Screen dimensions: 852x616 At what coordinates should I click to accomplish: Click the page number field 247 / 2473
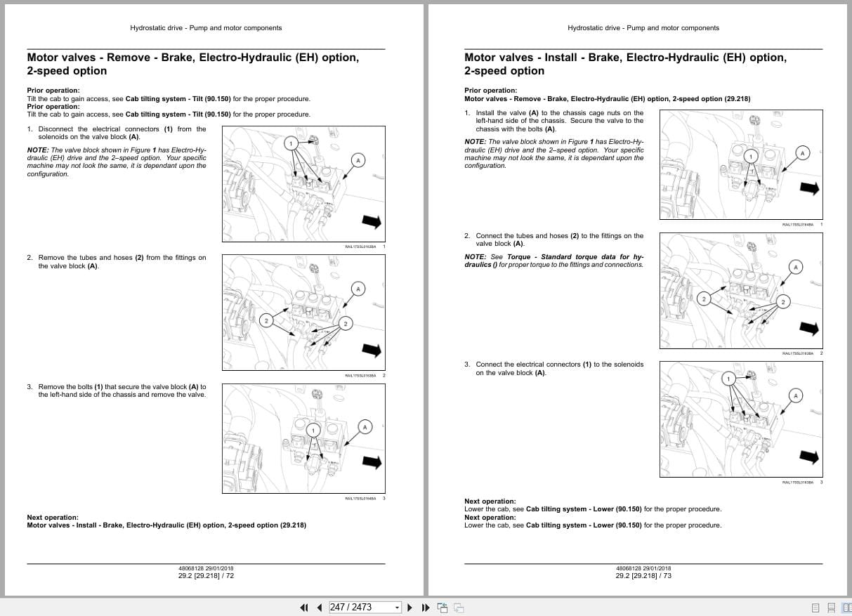point(360,608)
